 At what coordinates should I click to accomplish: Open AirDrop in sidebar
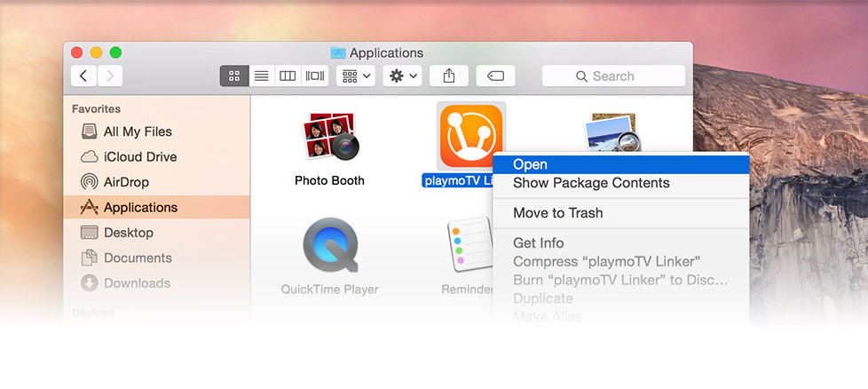157,182
